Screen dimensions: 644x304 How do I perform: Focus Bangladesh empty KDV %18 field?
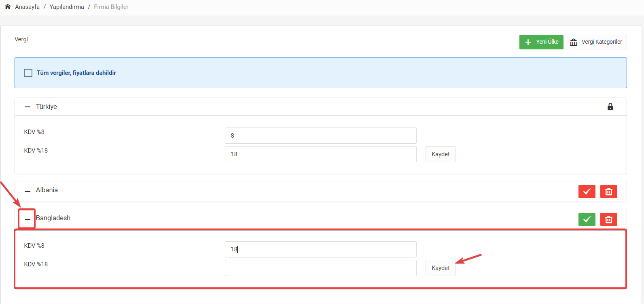tap(320, 268)
